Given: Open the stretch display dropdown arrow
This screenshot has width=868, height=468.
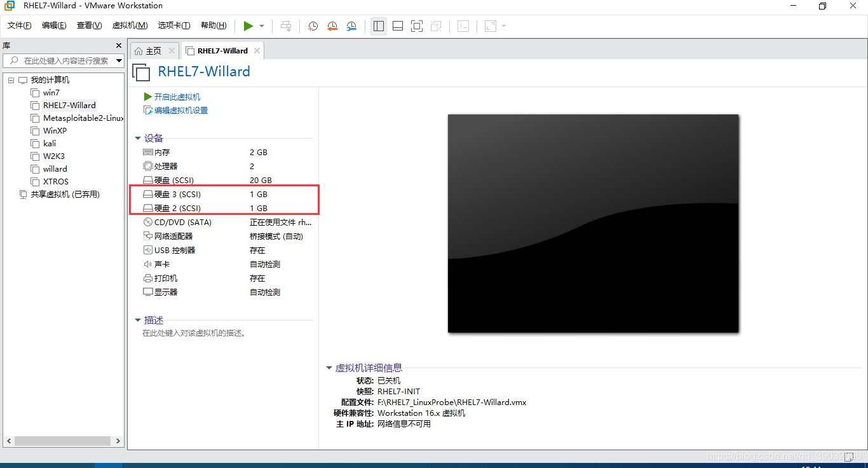Looking at the screenshot, I should click(504, 26).
